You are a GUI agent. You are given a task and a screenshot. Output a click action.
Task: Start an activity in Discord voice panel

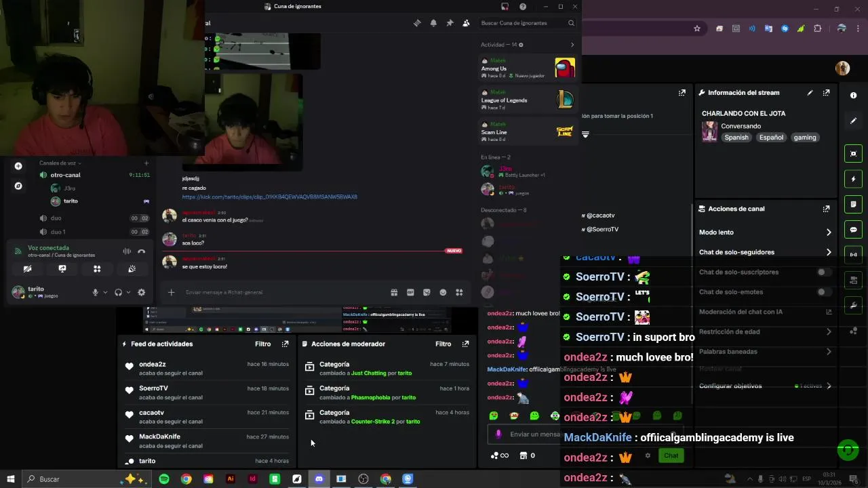point(97,269)
